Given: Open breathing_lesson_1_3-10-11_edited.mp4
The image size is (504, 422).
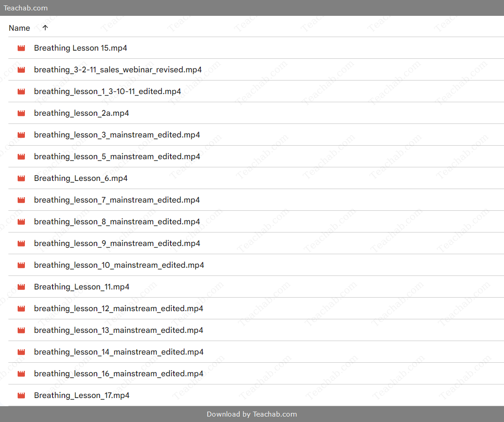Looking at the screenshot, I should [x=107, y=91].
